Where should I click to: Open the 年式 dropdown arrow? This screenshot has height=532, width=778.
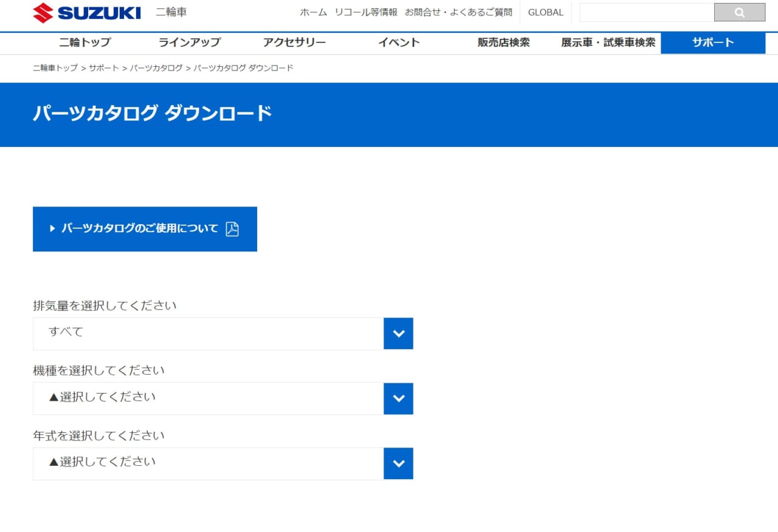tap(399, 463)
